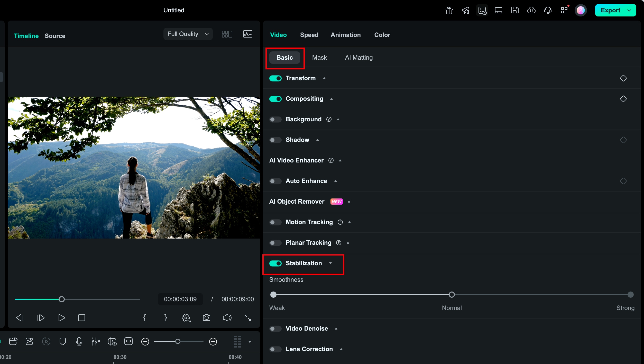Click the Export button
Screen dimensions: 644x364
610,11
